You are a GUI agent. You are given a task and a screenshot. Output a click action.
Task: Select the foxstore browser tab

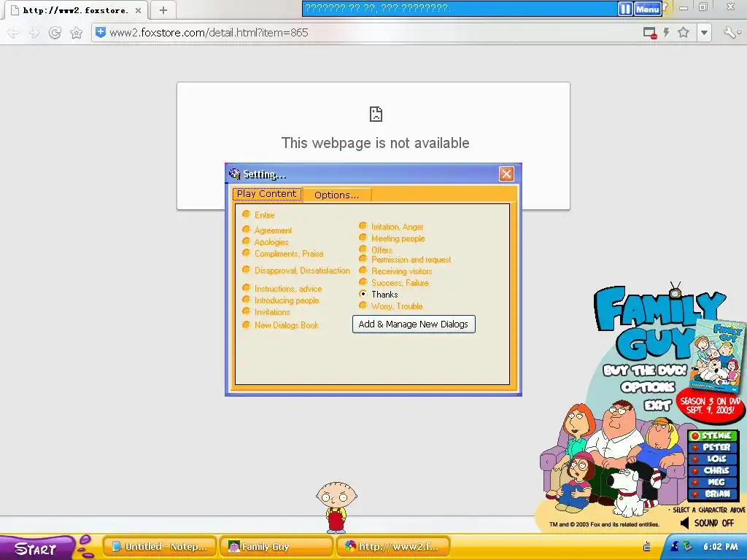point(76,10)
